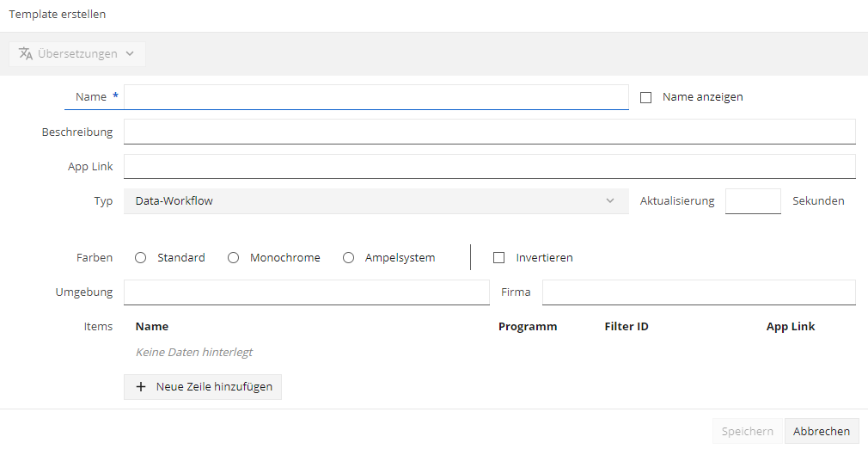Choose the Ampelsystem radio button
868x449 pixels.
(x=348, y=258)
